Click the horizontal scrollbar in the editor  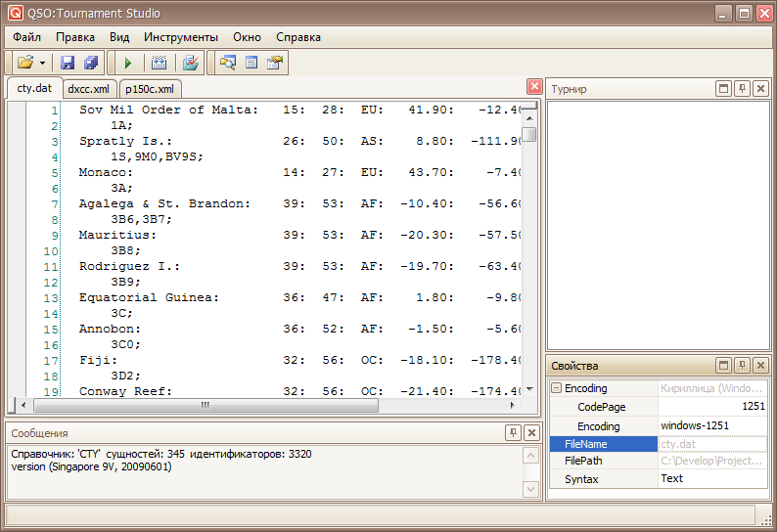[206, 405]
